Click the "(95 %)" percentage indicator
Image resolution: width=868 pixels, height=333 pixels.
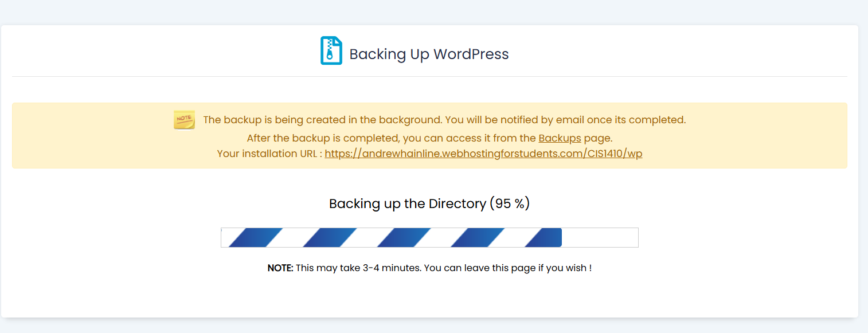tap(510, 203)
